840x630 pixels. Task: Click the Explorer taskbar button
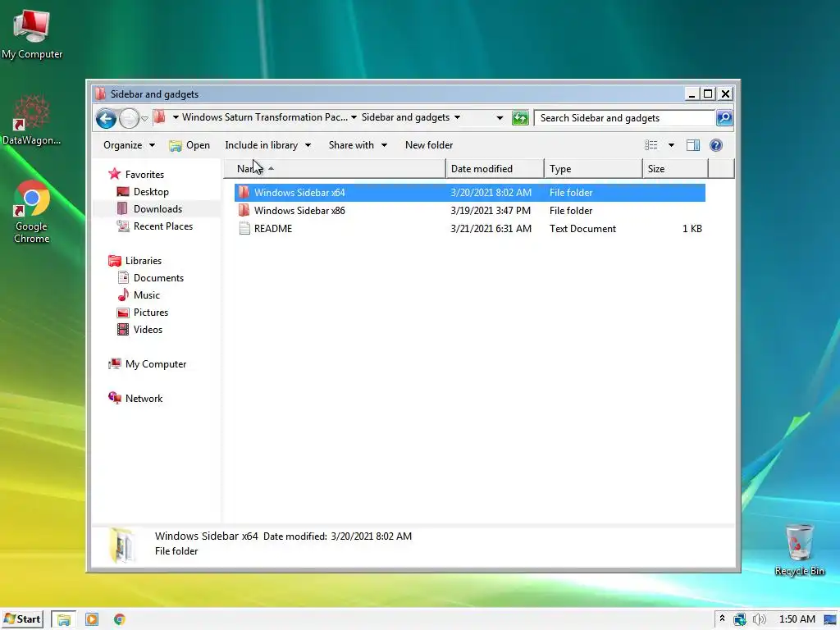click(63, 620)
